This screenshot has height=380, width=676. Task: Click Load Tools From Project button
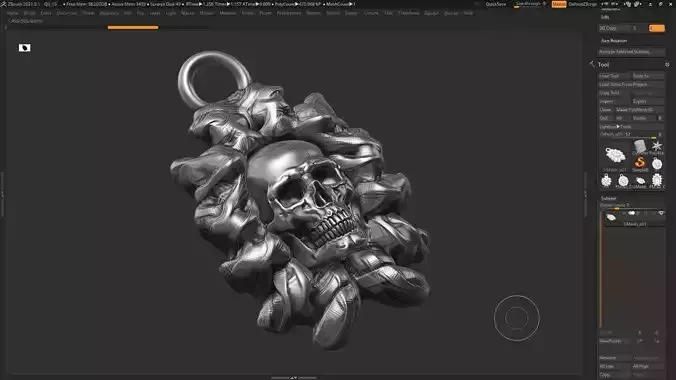coord(631,85)
